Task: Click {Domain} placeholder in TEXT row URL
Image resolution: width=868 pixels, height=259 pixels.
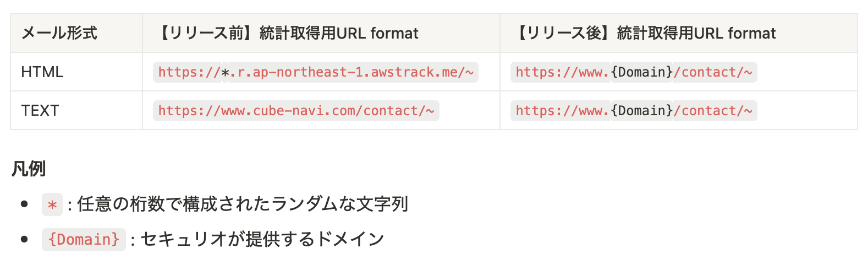Action: pos(642,111)
